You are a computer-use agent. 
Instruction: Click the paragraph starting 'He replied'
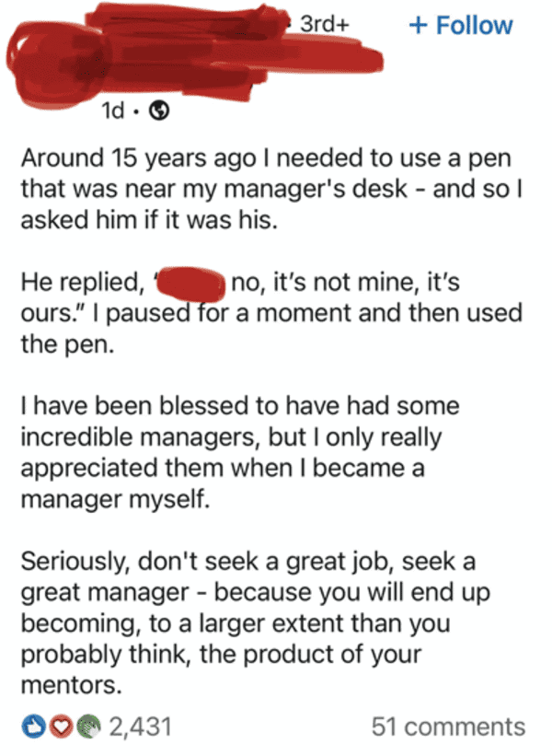[x=271, y=312]
